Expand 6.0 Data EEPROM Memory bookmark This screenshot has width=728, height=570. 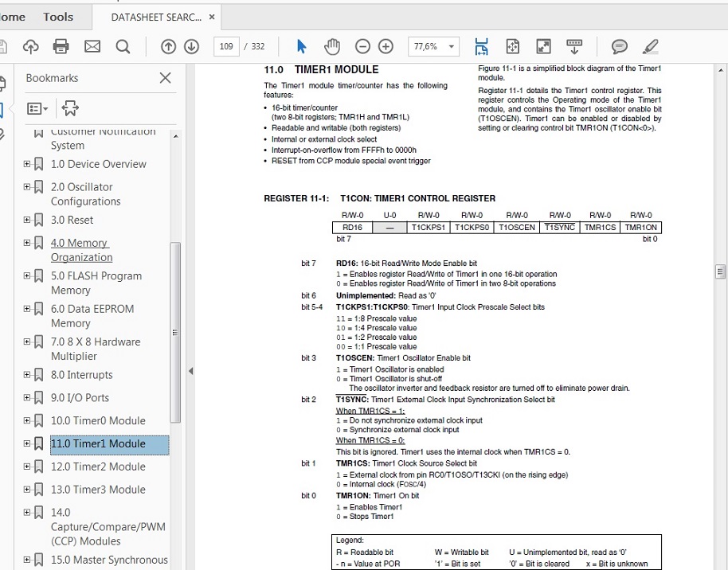click(27, 309)
